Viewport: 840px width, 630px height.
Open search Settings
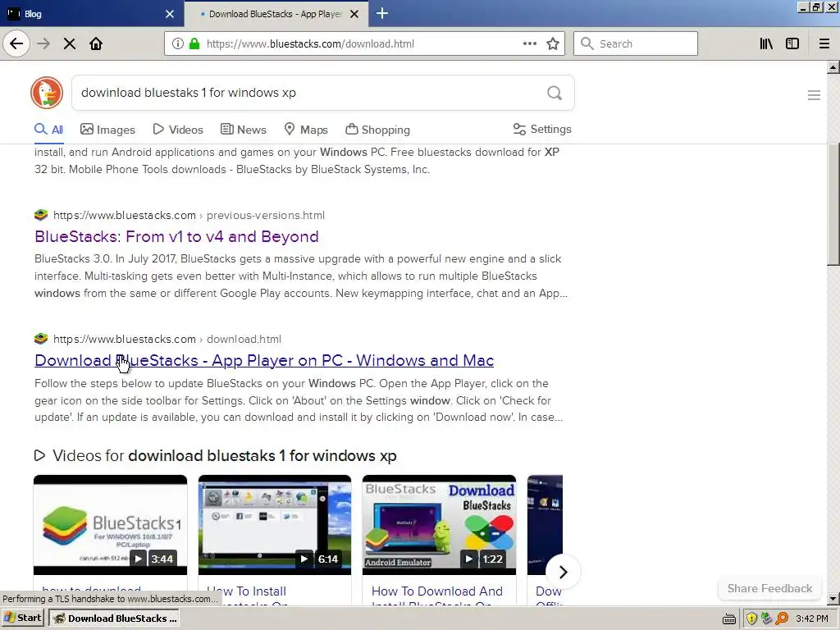click(x=542, y=129)
